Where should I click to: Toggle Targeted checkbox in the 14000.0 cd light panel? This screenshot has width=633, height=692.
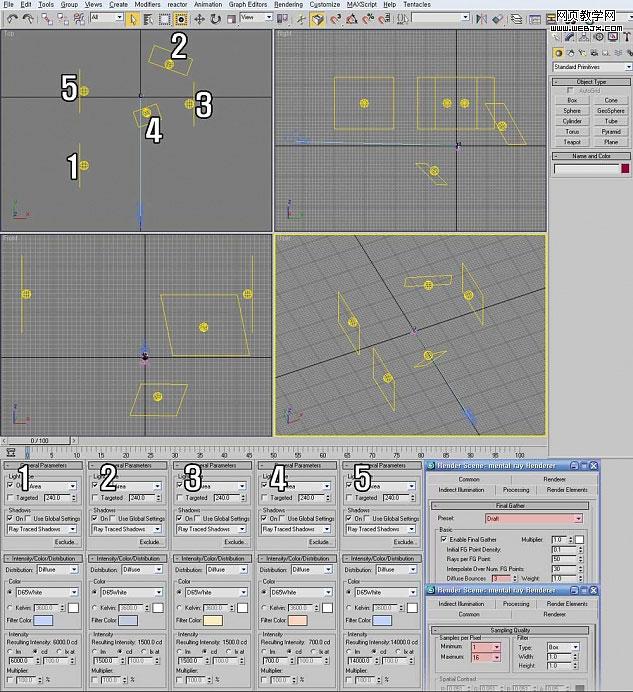pyautogui.click(x=350, y=498)
